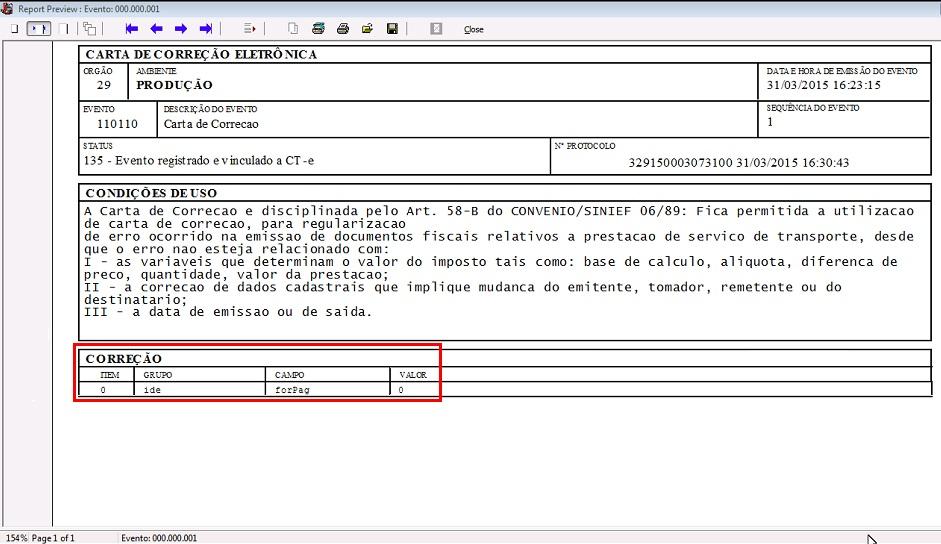Click the greyed cancel icon in toolbar
Screen dimensions: 941x544
[x=436, y=29]
